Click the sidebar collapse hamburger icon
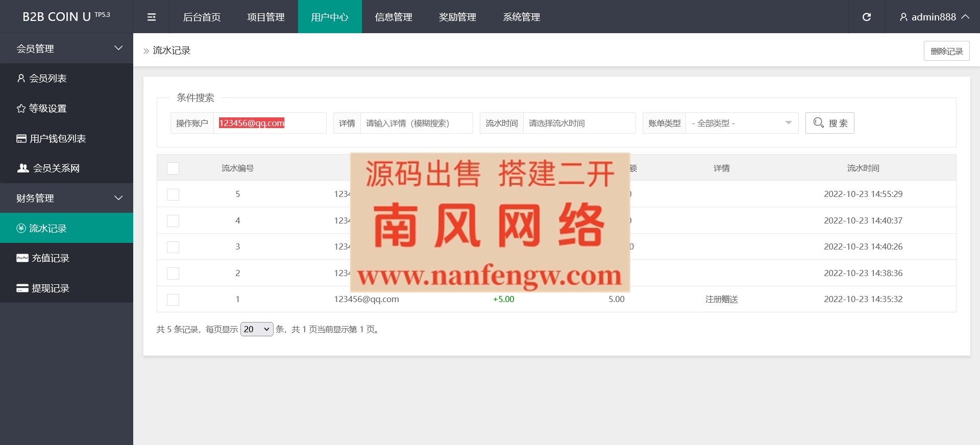The image size is (980, 445). [x=151, y=17]
